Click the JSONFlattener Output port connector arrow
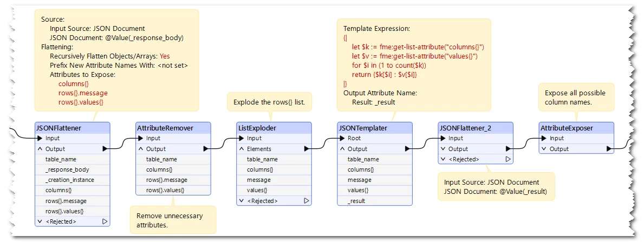Image resolution: width=644 pixels, height=242 pixels. (106, 149)
